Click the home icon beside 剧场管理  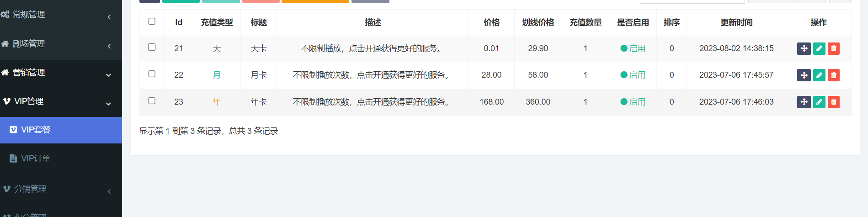(x=5, y=44)
